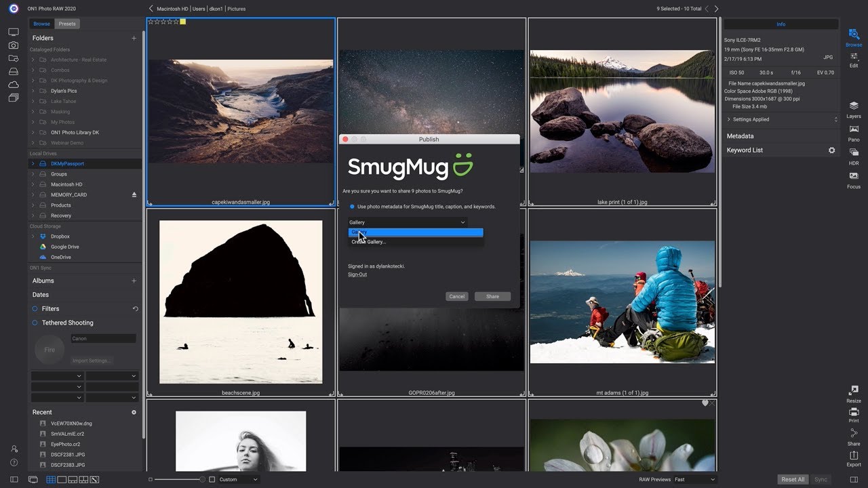Viewport: 868px width, 488px height.
Task: Cancel the Publish dialog
Action: (457, 296)
